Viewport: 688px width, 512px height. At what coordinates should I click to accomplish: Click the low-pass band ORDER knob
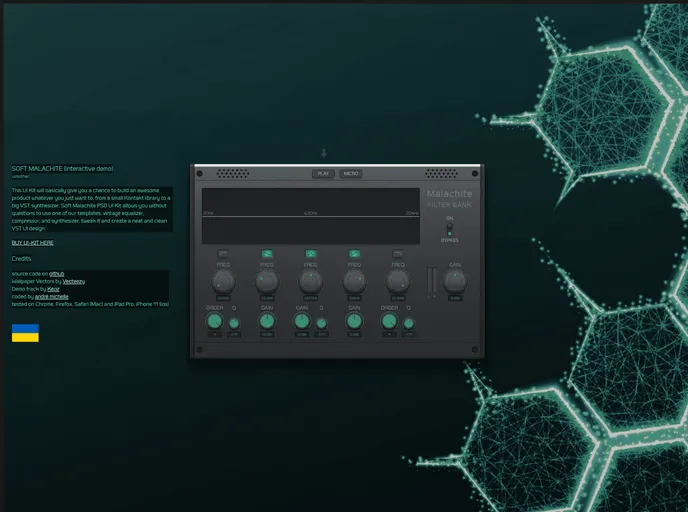pos(389,321)
